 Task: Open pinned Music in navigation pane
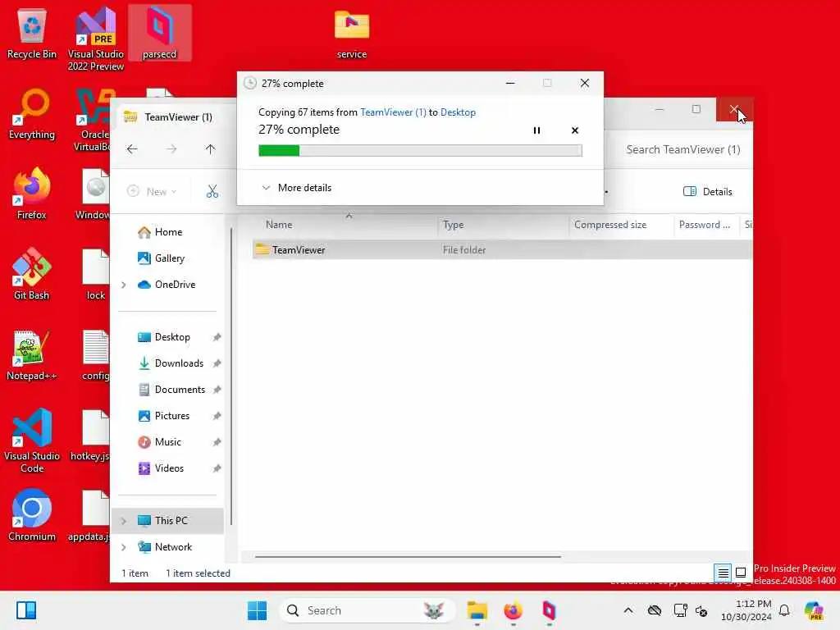click(x=167, y=442)
